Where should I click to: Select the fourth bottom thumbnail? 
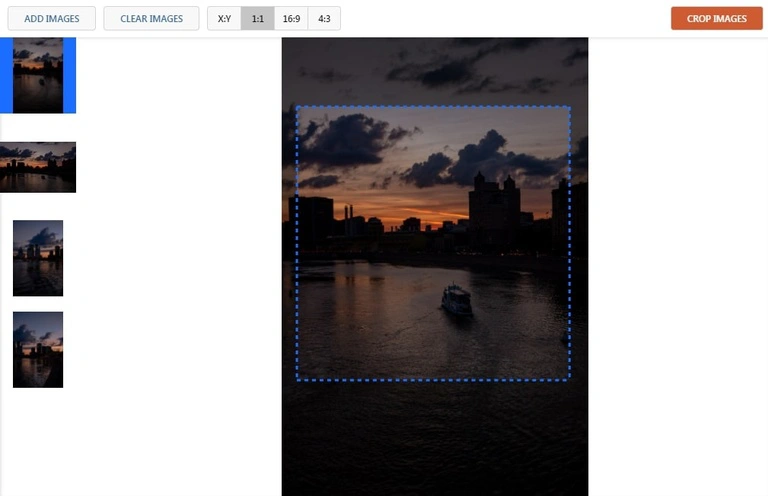38,350
